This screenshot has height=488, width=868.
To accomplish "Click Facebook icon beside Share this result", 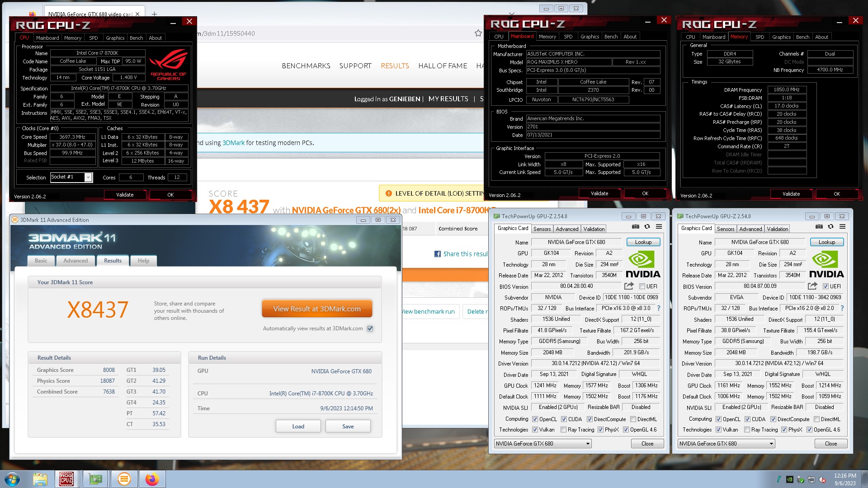I will (437, 254).
